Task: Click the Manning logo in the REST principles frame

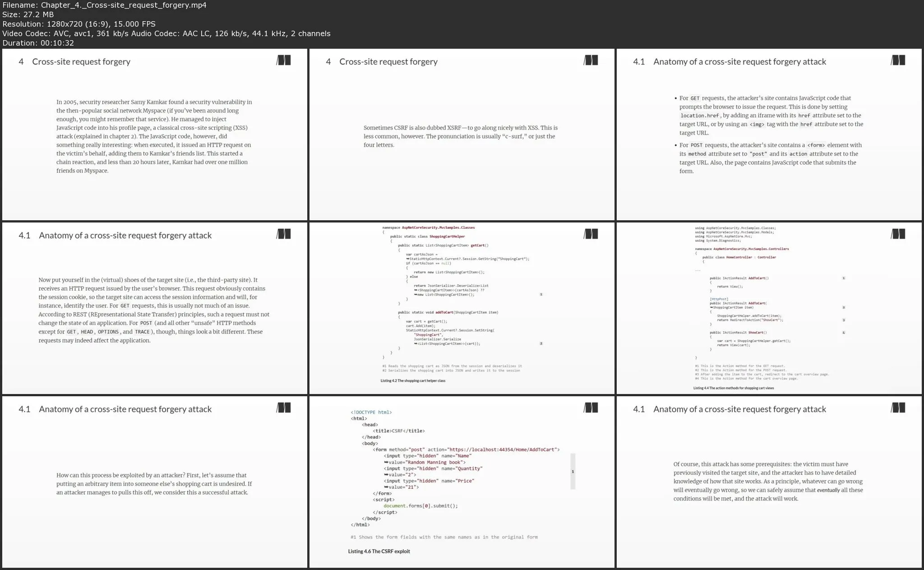Action: click(284, 234)
